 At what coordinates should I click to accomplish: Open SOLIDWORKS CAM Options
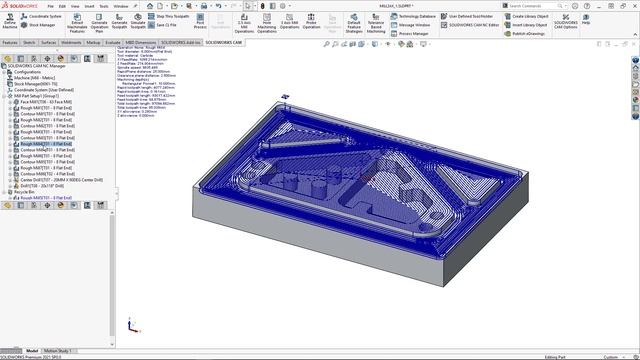click(566, 21)
